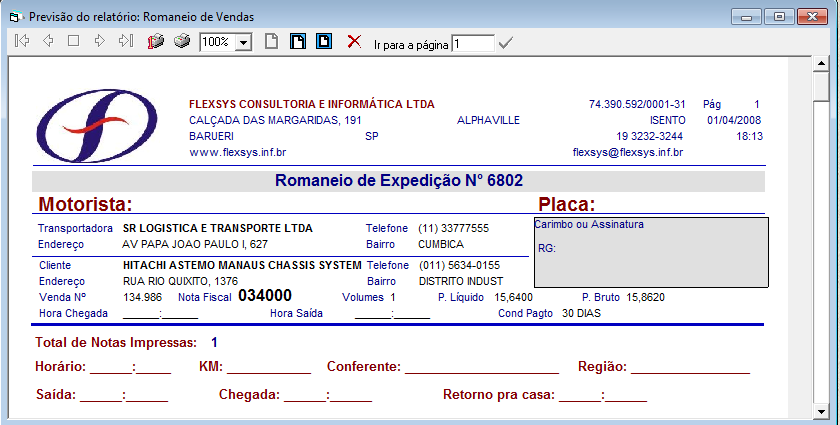Go to the previous page arrow
The image size is (840, 425).
(48, 41)
